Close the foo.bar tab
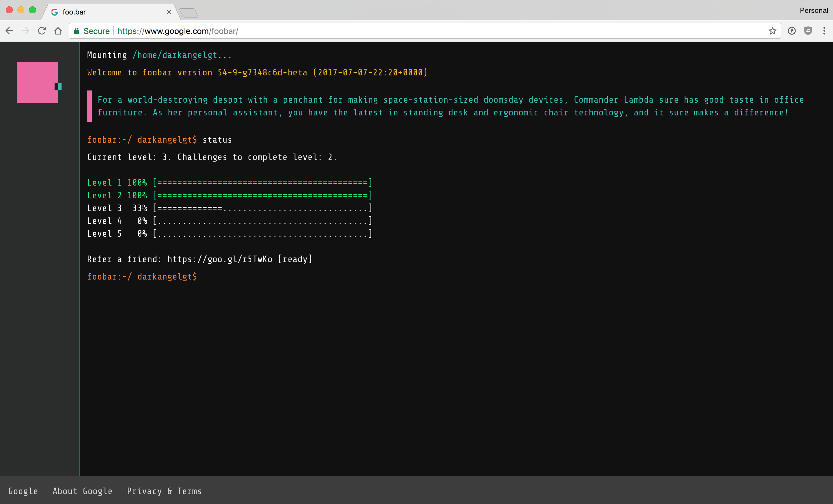 pos(169,12)
